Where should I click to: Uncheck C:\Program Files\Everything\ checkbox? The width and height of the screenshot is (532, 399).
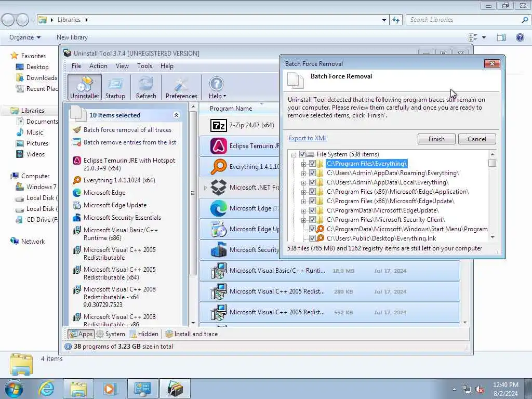click(312, 164)
